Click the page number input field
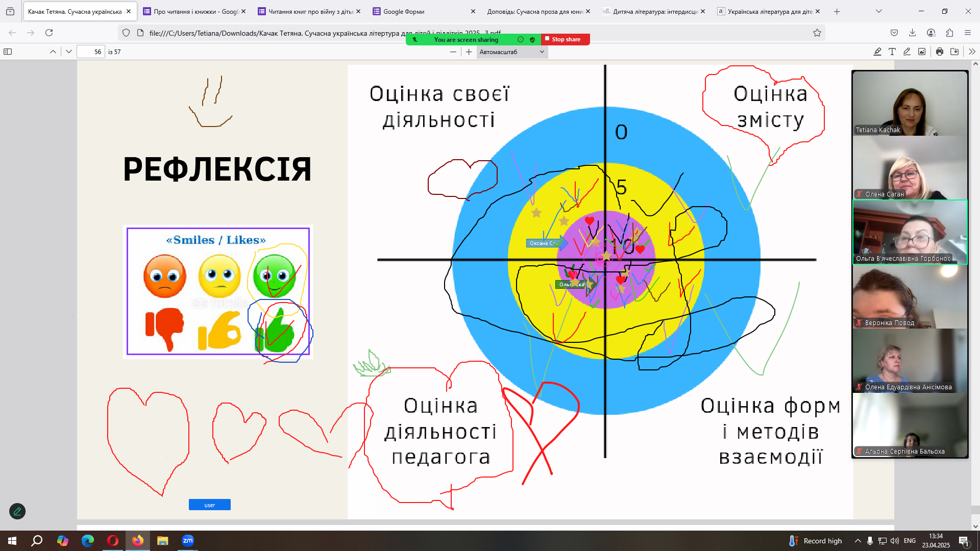The width and height of the screenshot is (980, 551). click(91, 52)
